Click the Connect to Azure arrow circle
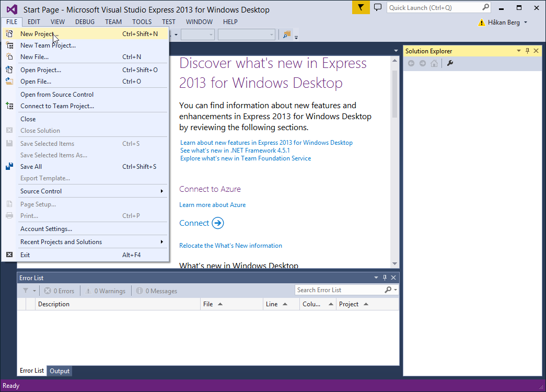Screen dimensions: 546x392 pyautogui.click(x=218, y=223)
